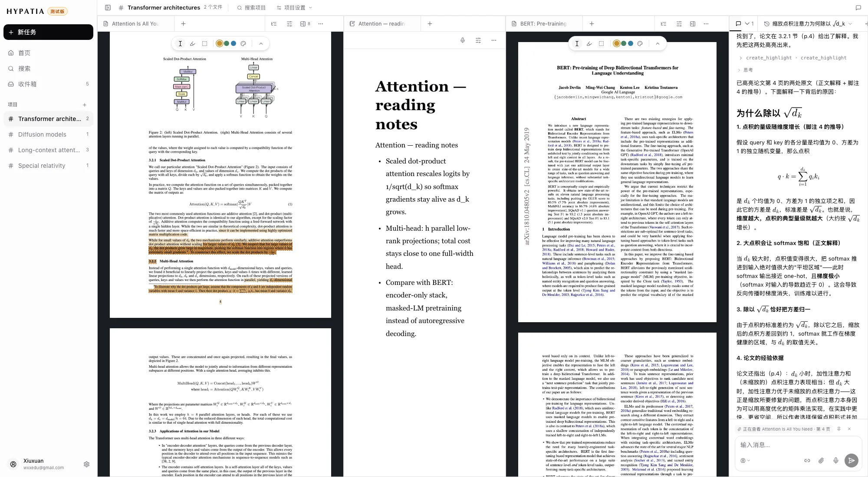Image resolution: width=868 pixels, height=477 pixels.
Task: Show outline for the BERT paper pane
Action: (664, 24)
